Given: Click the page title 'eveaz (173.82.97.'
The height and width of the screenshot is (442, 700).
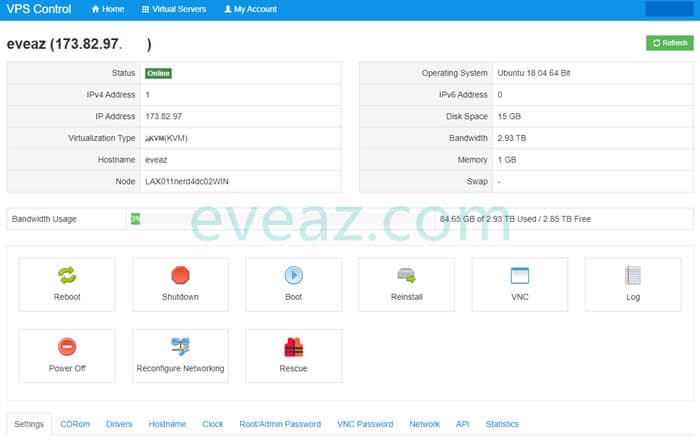Looking at the screenshot, I should tap(64, 44).
